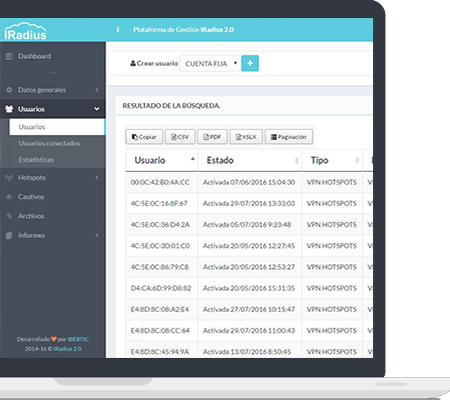Collapse the Usuarios section chevron
The image size is (450, 400).
97,109
